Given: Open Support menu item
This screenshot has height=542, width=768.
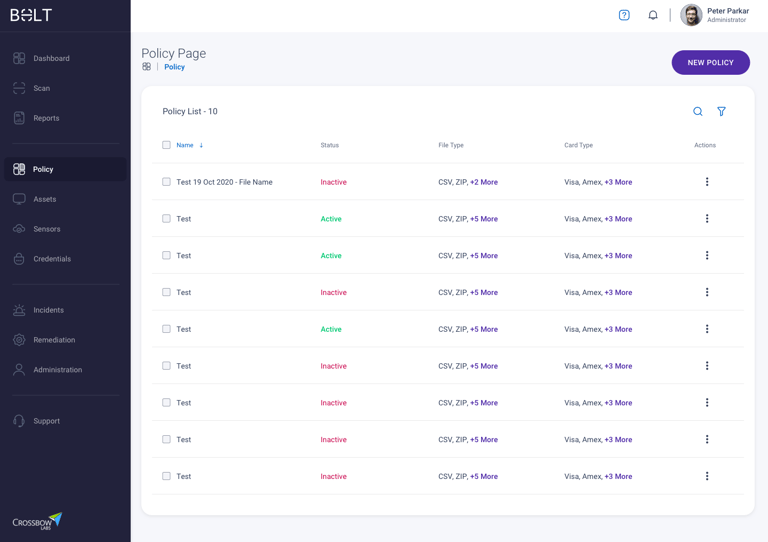Looking at the screenshot, I should click(47, 421).
